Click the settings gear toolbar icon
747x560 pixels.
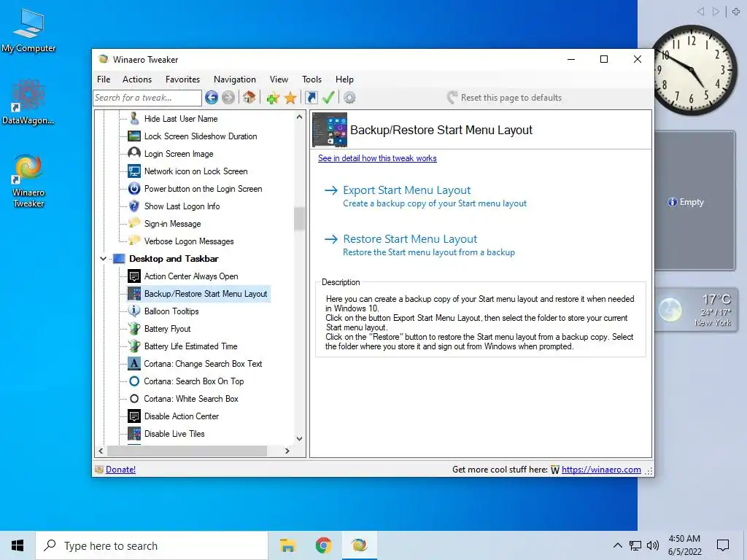click(x=349, y=98)
